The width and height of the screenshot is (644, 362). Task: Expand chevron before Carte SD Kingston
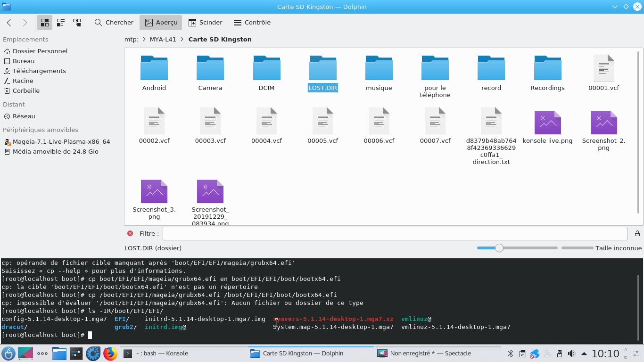click(x=182, y=39)
